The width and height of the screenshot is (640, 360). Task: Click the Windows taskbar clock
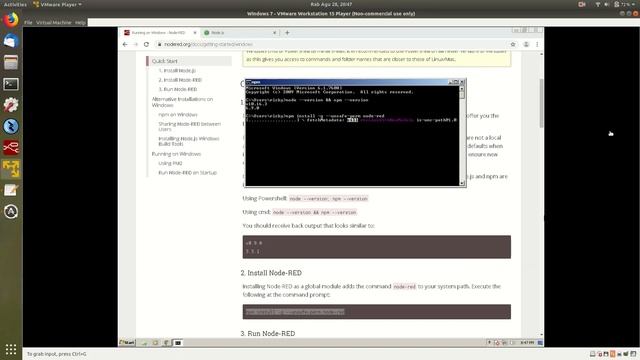(x=527, y=342)
